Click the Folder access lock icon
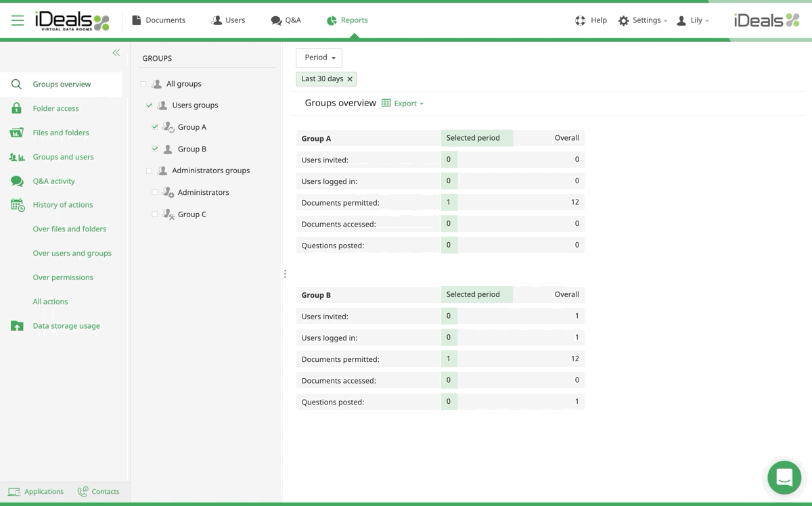 [x=16, y=108]
